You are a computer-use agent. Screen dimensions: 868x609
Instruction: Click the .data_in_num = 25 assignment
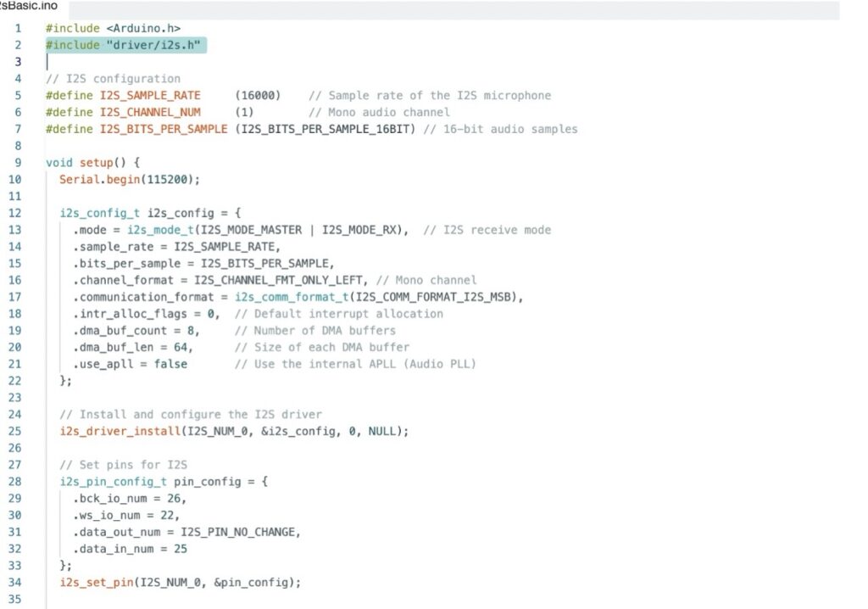point(129,549)
